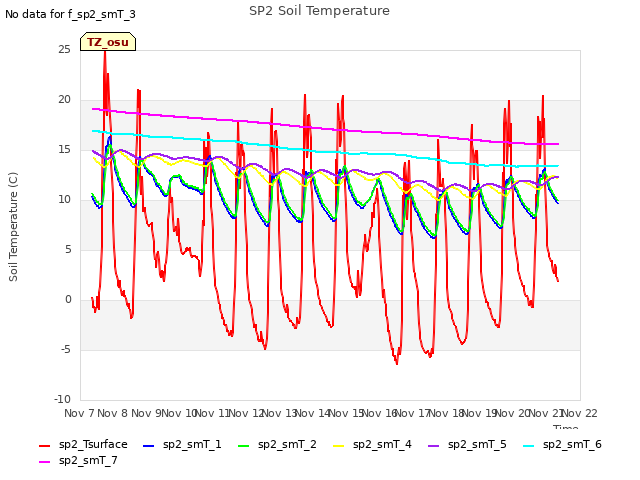This screenshot has height=480, width=640.
Task: Click the y-axis label 20
Action: [x=64, y=100]
